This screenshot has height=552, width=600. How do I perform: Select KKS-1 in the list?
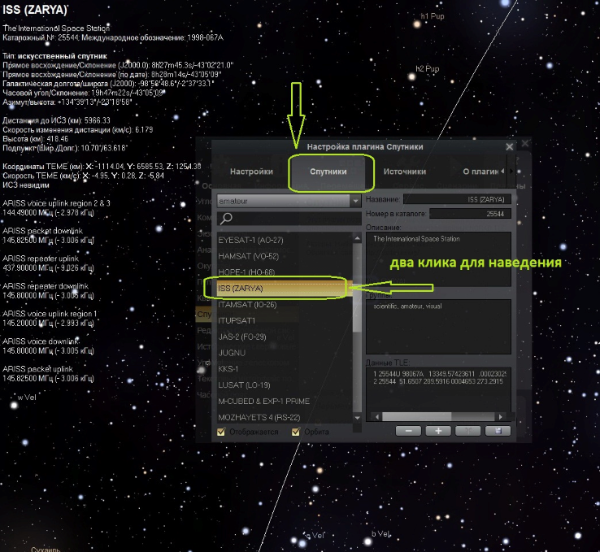(x=285, y=369)
